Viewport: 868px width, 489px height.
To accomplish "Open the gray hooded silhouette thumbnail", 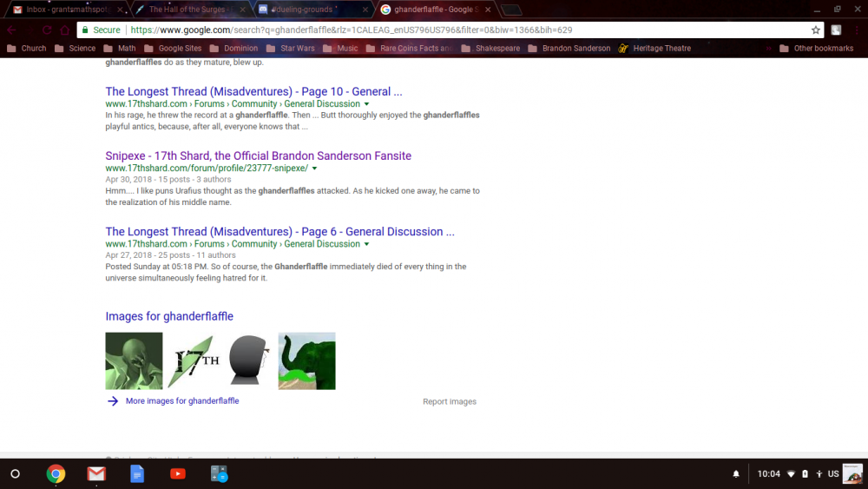I will pos(250,361).
